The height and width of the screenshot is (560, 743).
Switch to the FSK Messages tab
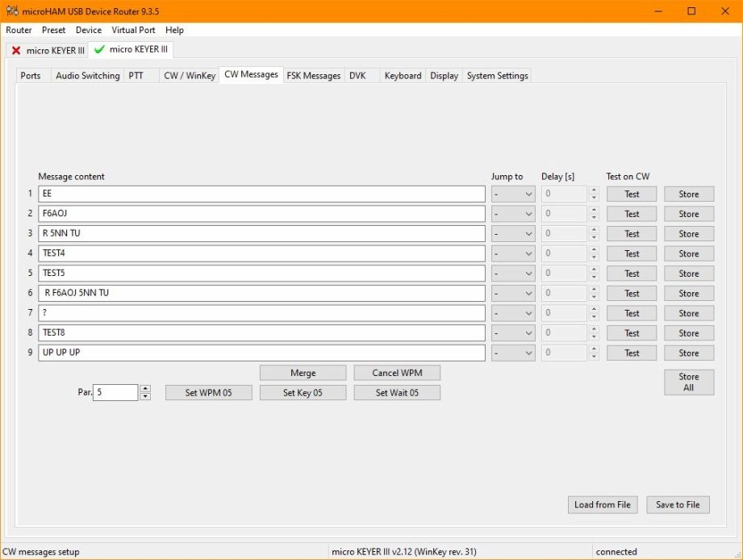pyautogui.click(x=313, y=76)
